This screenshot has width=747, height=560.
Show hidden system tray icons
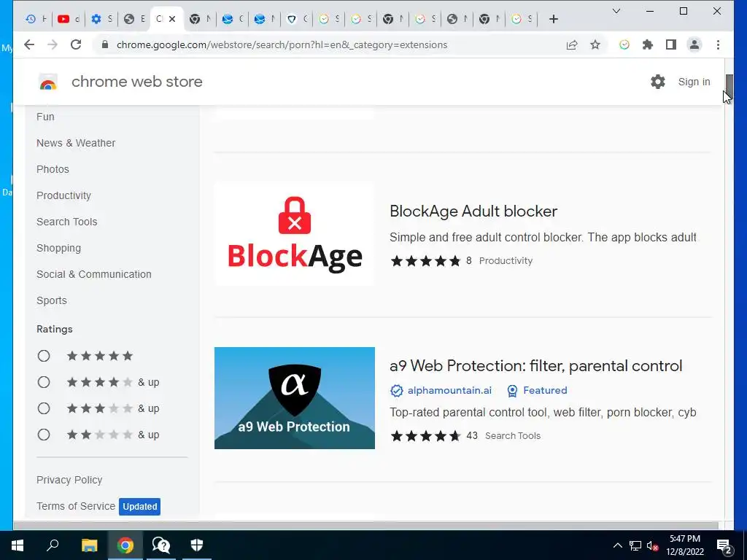tap(617, 545)
